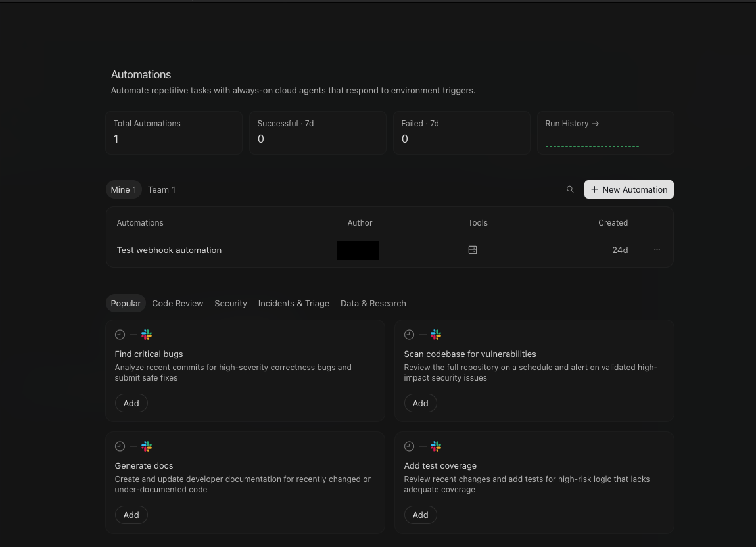Open the Test webhook automation row
This screenshot has width=756, height=547.
(x=390, y=250)
